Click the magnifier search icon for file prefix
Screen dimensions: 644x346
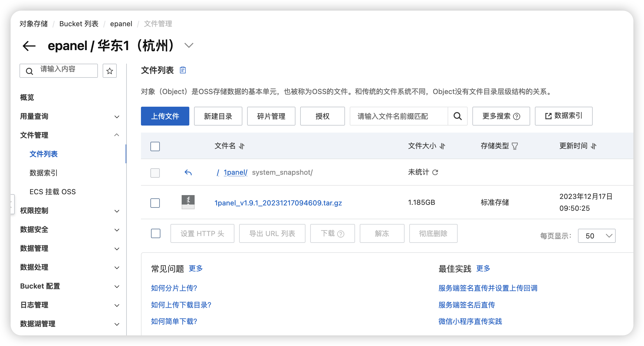point(458,116)
